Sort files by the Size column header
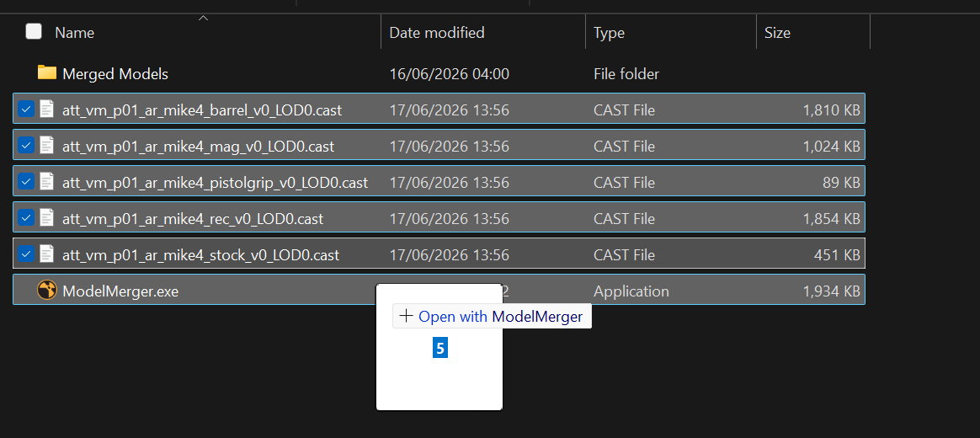 777,33
